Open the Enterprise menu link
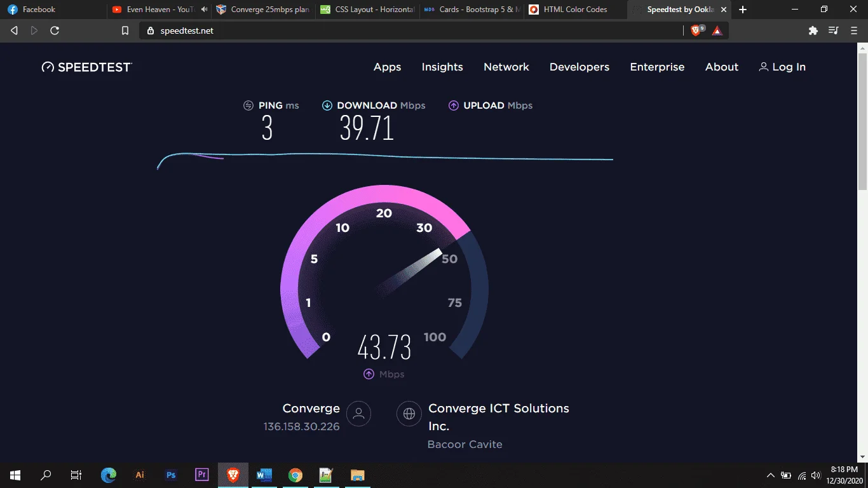Viewport: 868px width, 488px height. pyautogui.click(x=657, y=67)
